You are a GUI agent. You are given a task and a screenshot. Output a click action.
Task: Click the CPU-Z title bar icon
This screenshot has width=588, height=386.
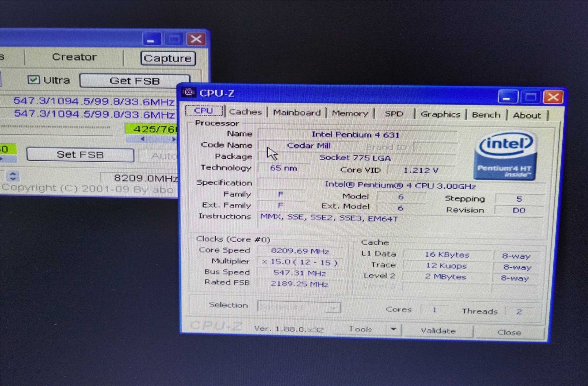189,93
